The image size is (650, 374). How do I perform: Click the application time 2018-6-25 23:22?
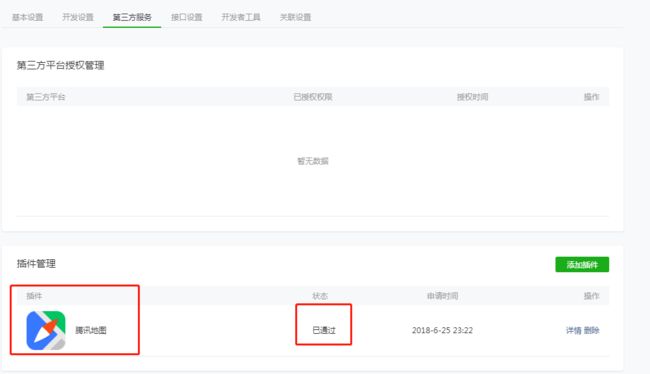coord(442,330)
